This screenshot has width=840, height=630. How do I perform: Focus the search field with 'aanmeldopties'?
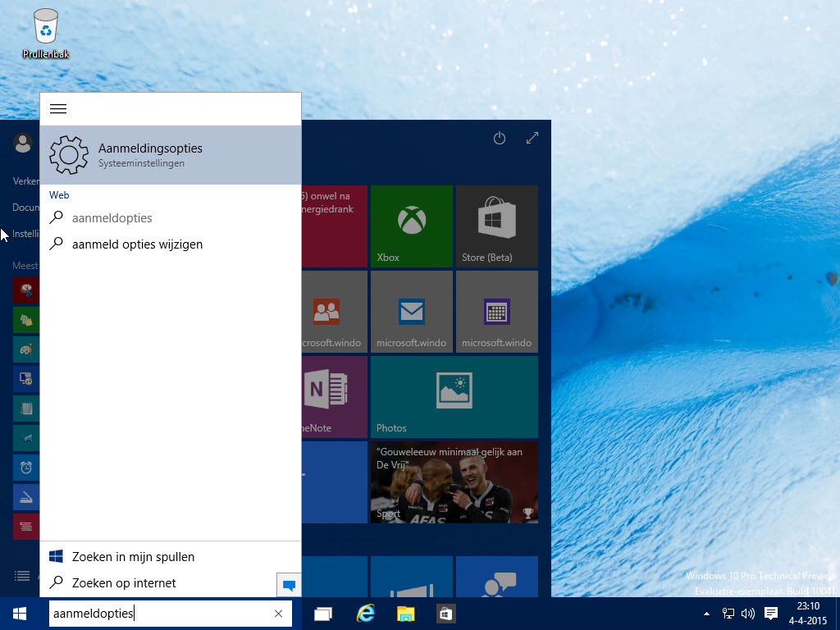point(171,614)
